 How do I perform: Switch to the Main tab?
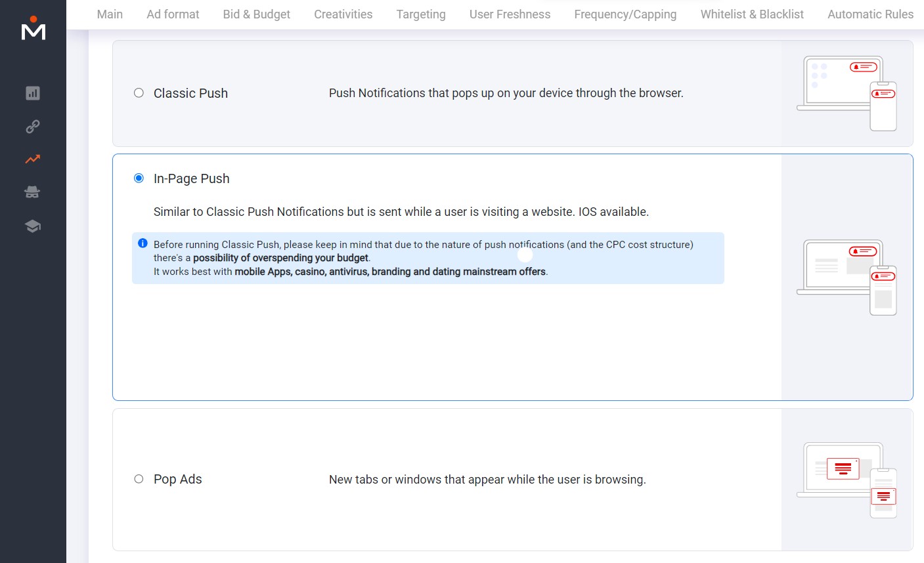pyautogui.click(x=109, y=14)
